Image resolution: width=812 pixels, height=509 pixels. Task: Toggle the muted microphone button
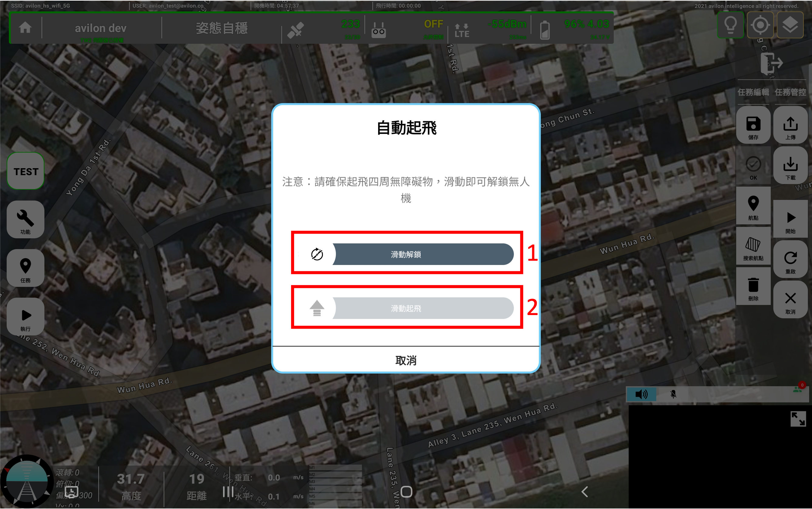coord(673,394)
